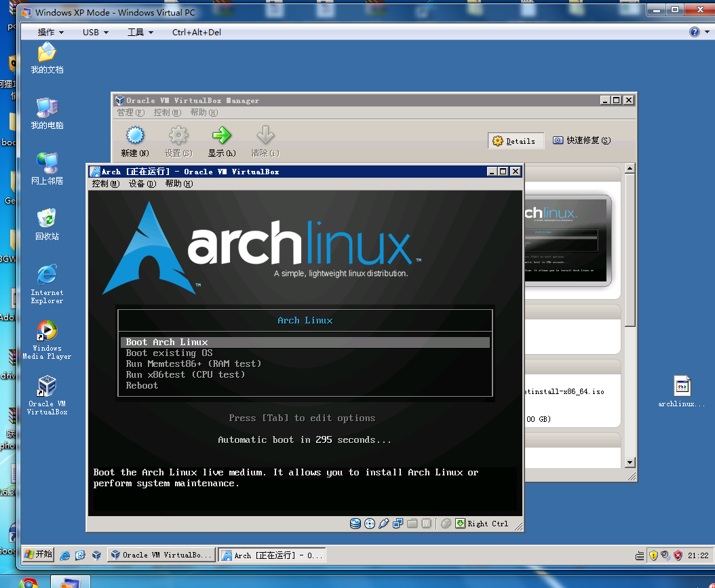
Task: Click the yellow security shield tray icon
Action: [x=653, y=555]
